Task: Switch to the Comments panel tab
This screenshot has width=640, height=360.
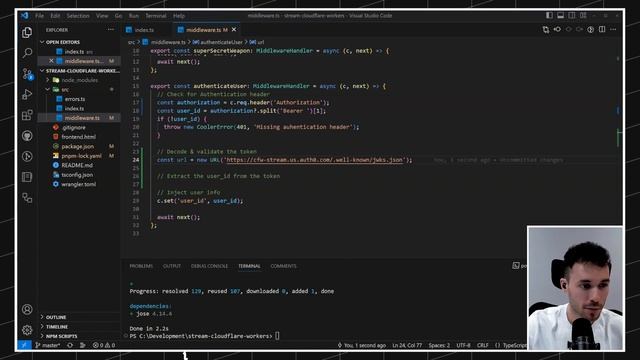Action: (283, 266)
